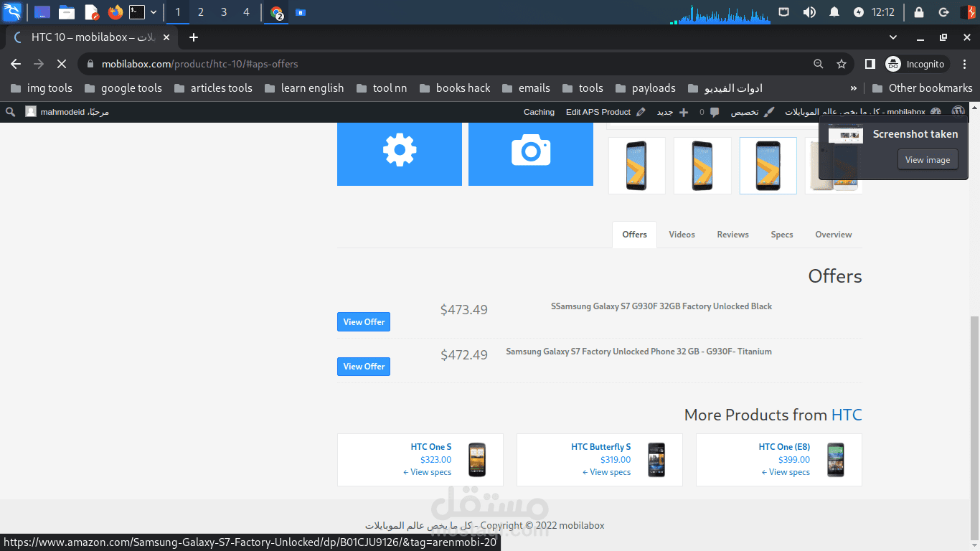The height and width of the screenshot is (551, 980).
Task: Open the img tools bookmark folder
Action: point(42,88)
